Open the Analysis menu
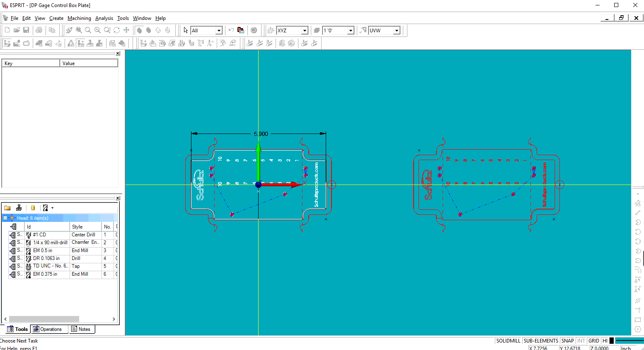The image size is (644, 350). click(104, 18)
